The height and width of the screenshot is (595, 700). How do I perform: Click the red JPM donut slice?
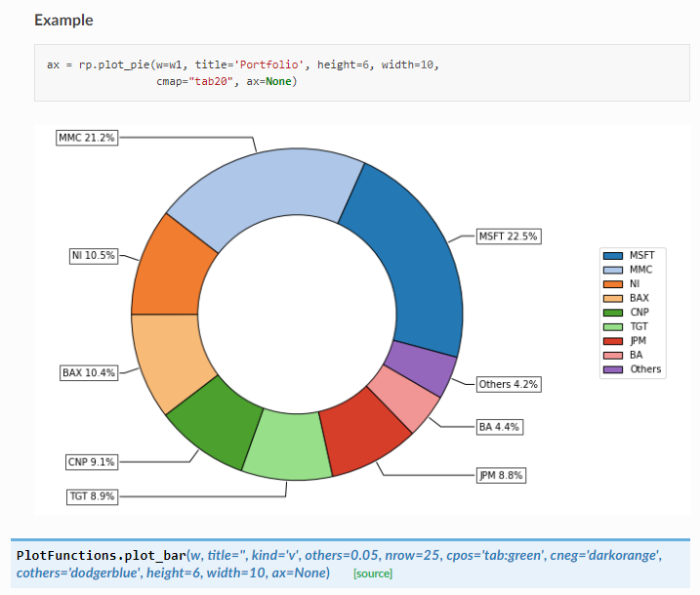pyautogui.click(x=359, y=431)
